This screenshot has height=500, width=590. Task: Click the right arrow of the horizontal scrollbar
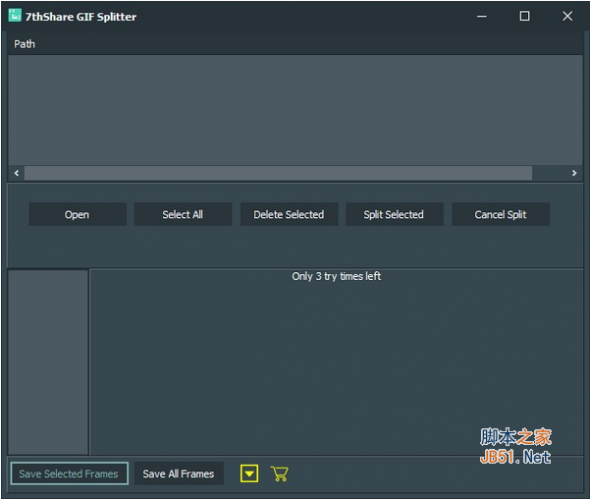coord(574,173)
